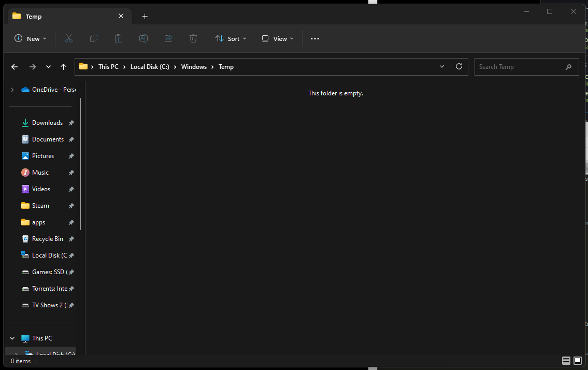
Task: Click the New button in toolbar
Action: coord(31,39)
